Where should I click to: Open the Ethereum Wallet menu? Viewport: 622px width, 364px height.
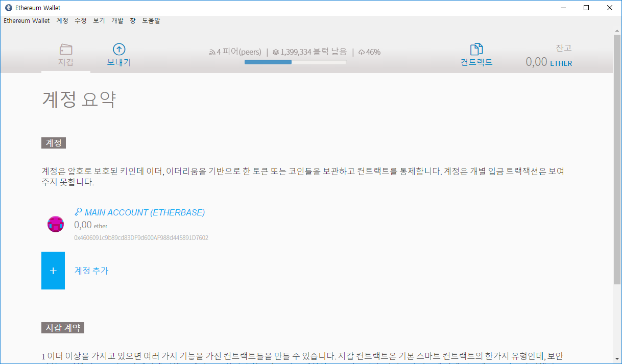pos(27,21)
